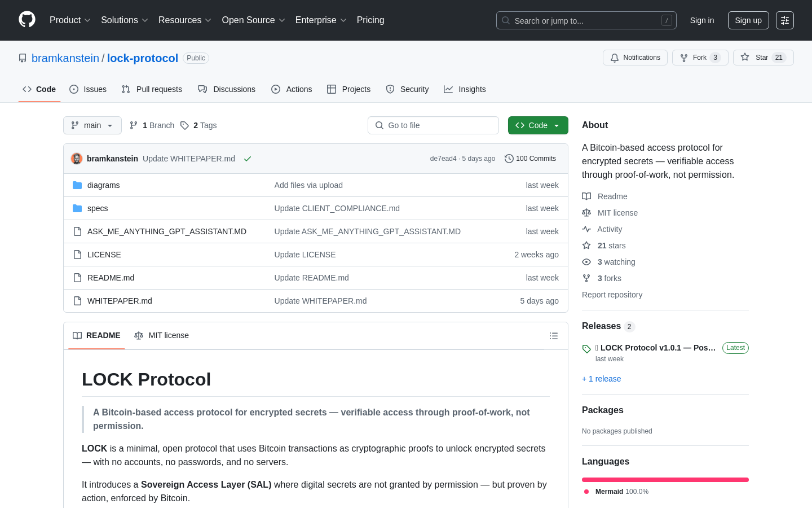
Task: Open README outline list icon
Action: (x=554, y=336)
